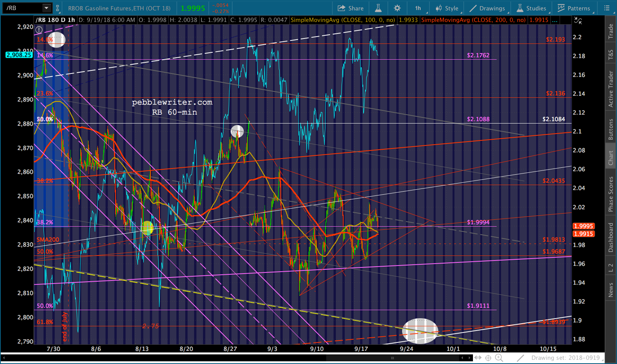Click the 1.9915 SMA value bubble

point(583,234)
